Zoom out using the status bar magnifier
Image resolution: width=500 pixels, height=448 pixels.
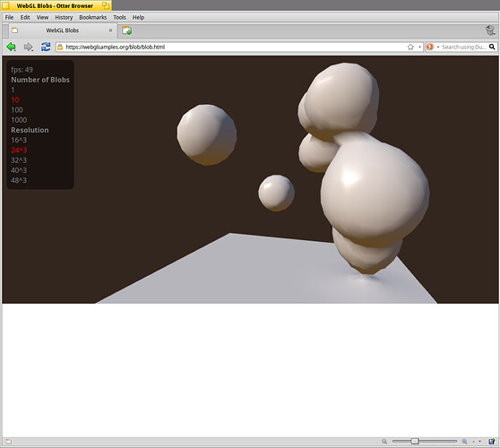pyautogui.click(x=384, y=442)
